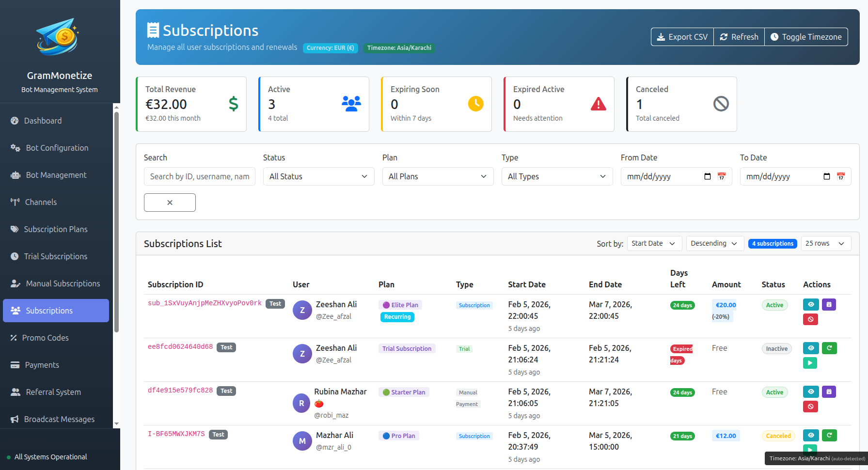
Task: Show the eye preview for Mazhar Ali's canceled subscription
Action: [x=811, y=435]
